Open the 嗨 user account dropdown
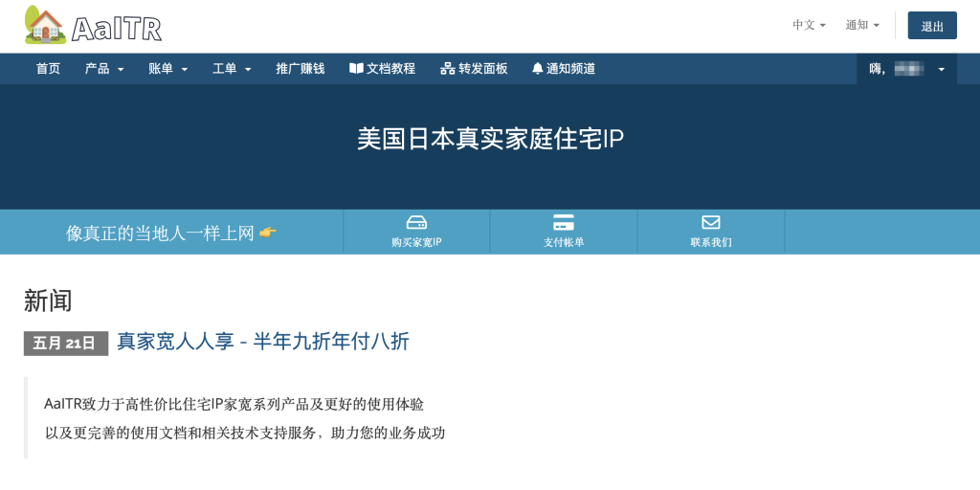980x490 pixels. (906, 69)
